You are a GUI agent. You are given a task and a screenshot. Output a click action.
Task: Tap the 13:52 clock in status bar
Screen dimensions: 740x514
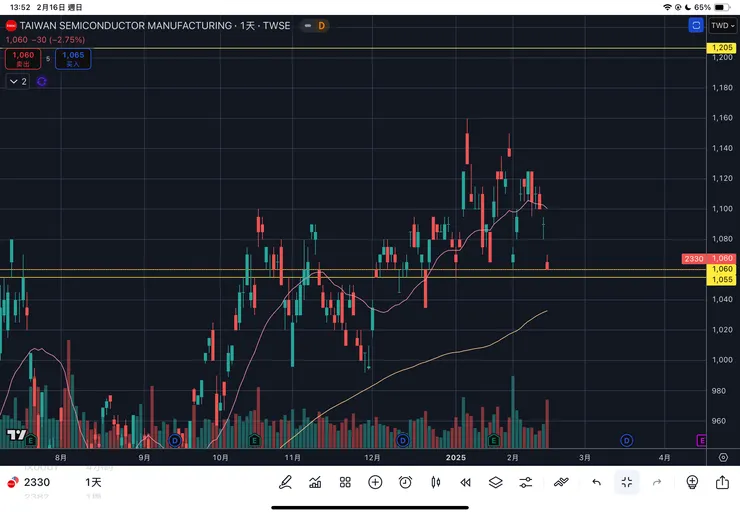(20, 7)
